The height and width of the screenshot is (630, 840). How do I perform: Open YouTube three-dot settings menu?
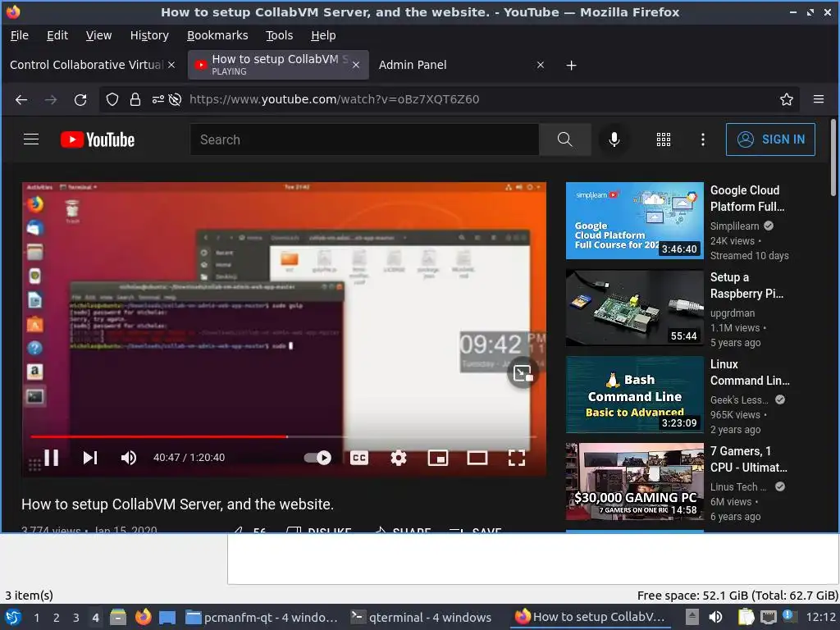point(703,139)
